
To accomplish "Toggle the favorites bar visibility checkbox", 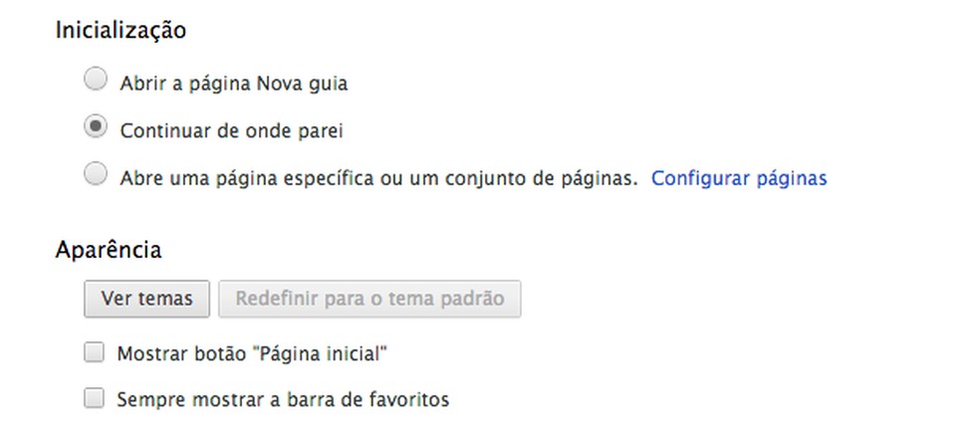I will pyautogui.click(x=95, y=399).
